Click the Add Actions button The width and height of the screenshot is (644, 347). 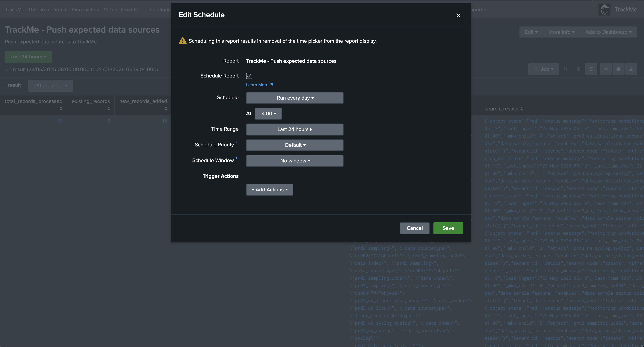tap(269, 190)
